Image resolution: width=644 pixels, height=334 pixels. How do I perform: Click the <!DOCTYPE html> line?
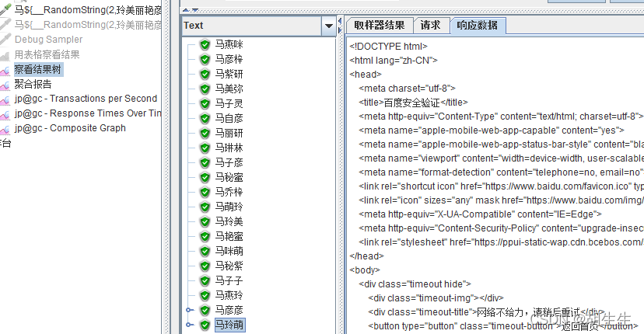pyautogui.click(x=388, y=47)
